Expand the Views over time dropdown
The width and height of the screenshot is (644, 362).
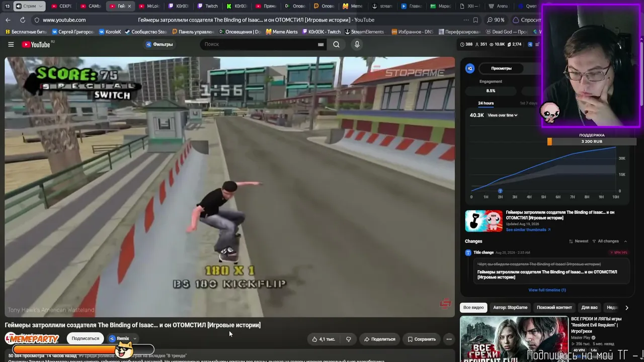502,115
